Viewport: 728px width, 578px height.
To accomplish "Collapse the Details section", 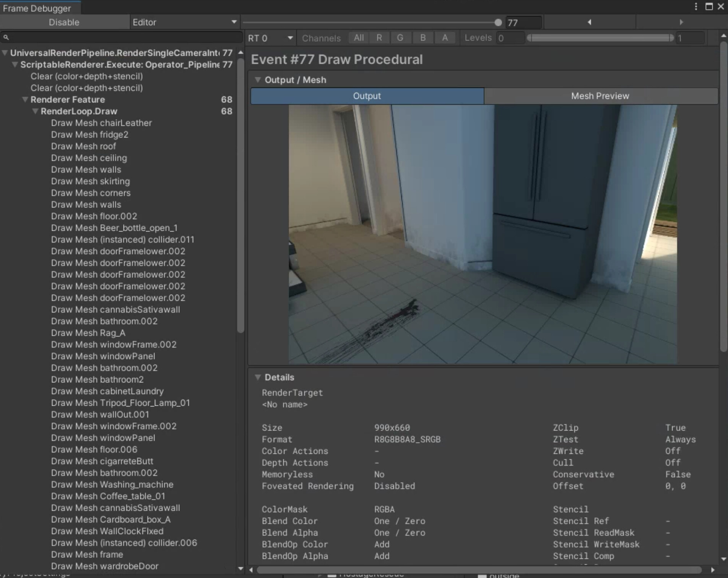I will tap(258, 377).
